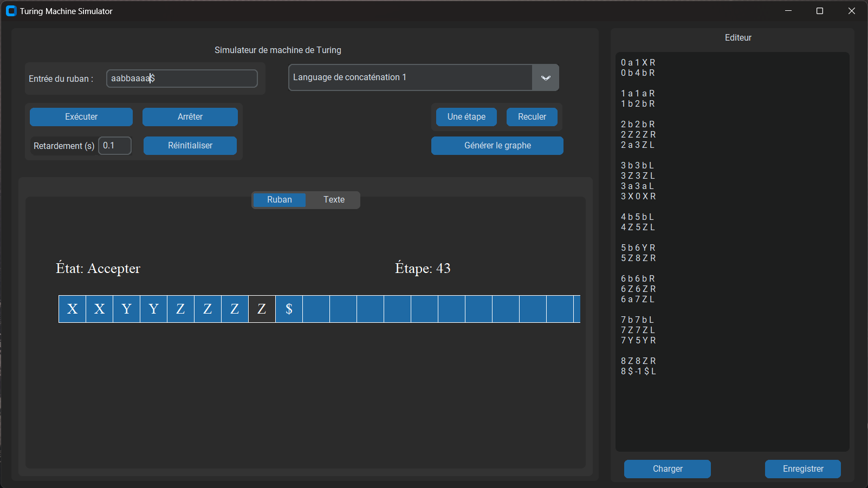Click the editor line '3 X 0 X R'
This screenshot has height=488, width=868.
coord(638,197)
